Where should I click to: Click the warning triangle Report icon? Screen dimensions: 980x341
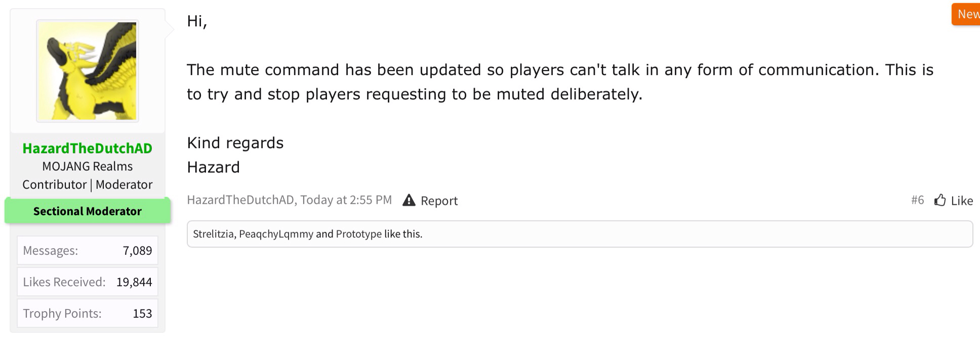[x=409, y=200]
